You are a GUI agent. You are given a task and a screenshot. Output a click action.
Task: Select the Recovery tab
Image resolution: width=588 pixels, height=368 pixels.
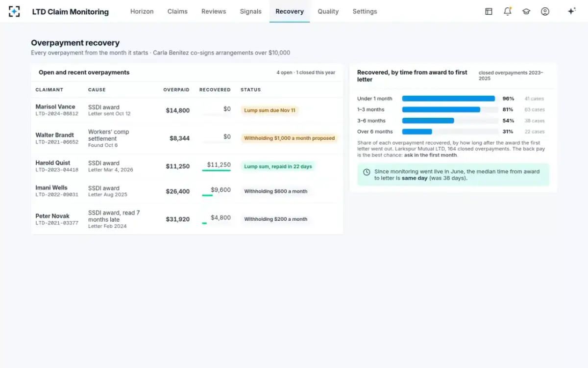[x=290, y=11]
